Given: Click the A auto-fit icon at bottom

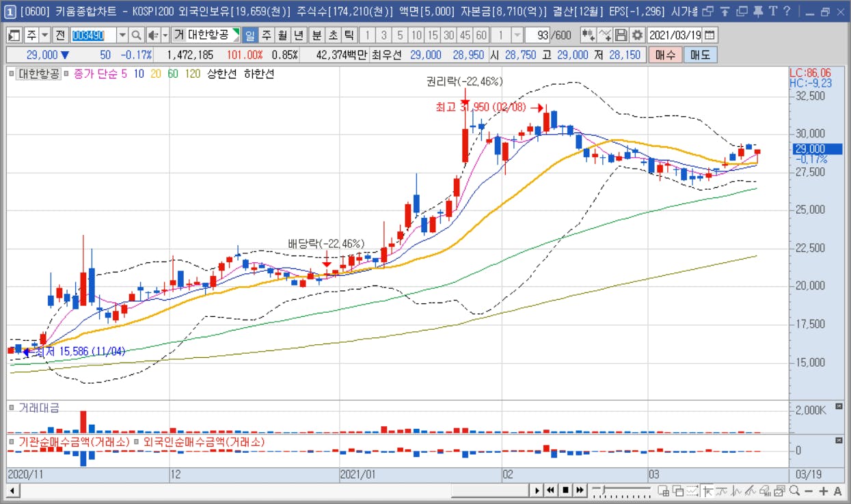Looking at the screenshot, I should tap(838, 490).
